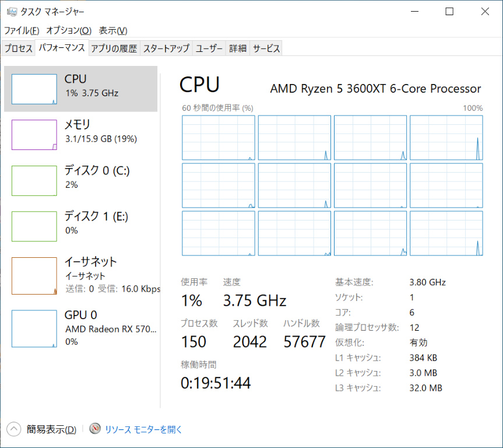Show Ethernet network performance
Image resolution: width=503 pixels, height=448 pixels.
point(81,274)
